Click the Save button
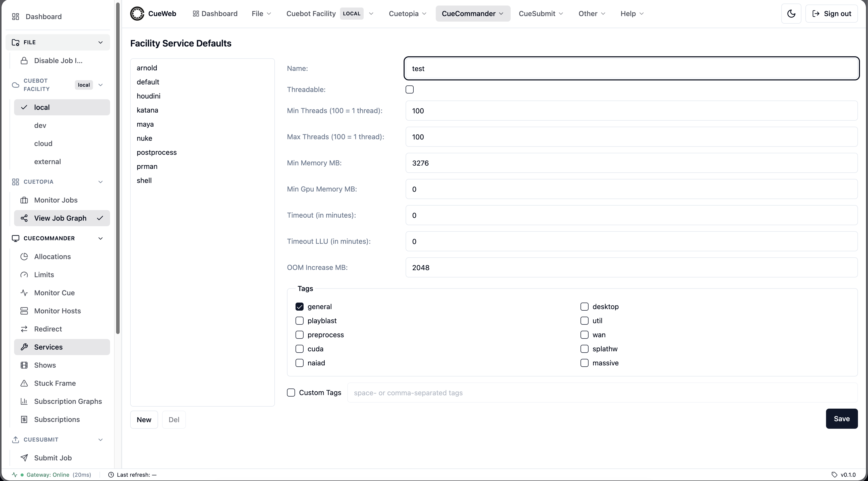This screenshot has height=481, width=868. 841,419
